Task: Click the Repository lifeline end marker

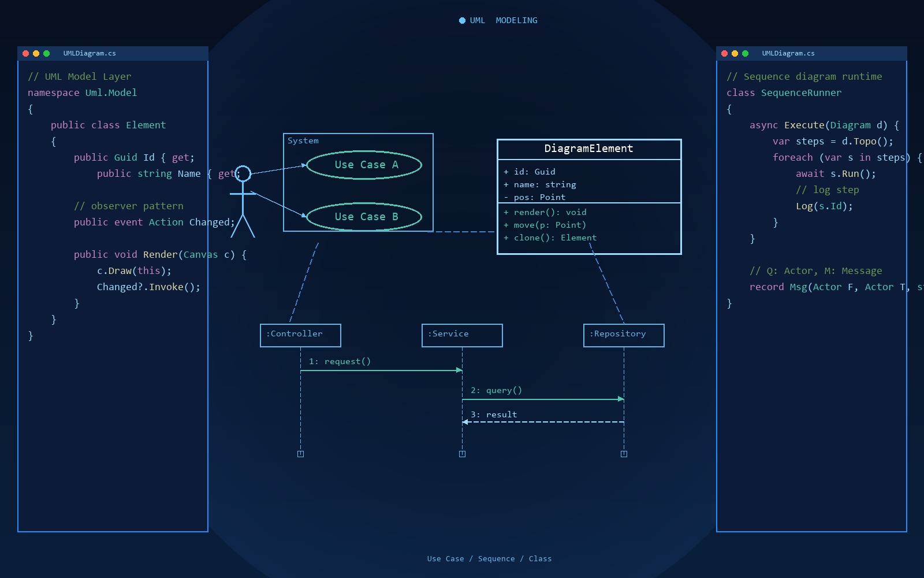Action: 624,454
